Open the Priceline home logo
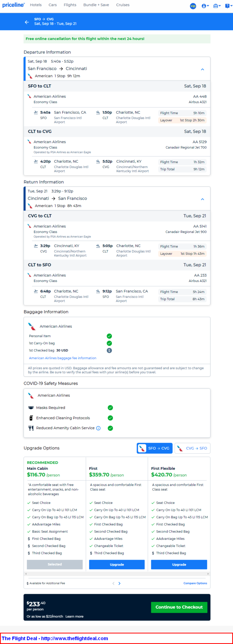The image size is (233, 644). point(13,5)
